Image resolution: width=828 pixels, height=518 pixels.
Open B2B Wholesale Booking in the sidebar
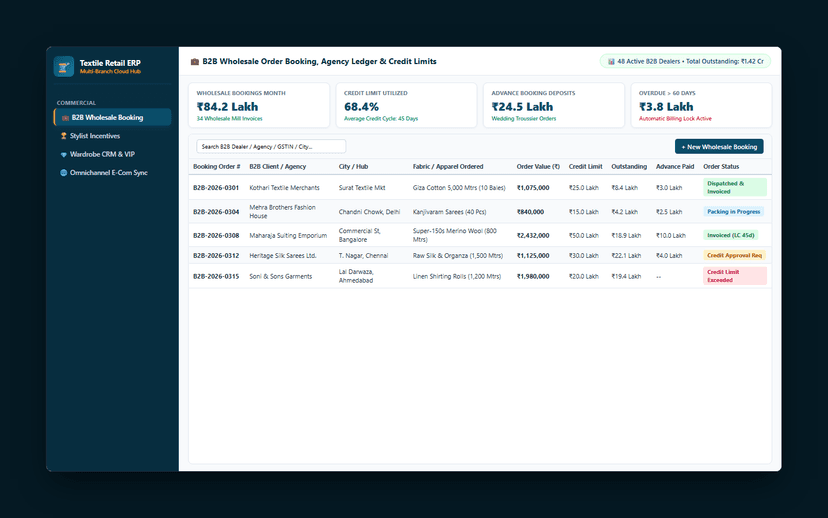112,117
